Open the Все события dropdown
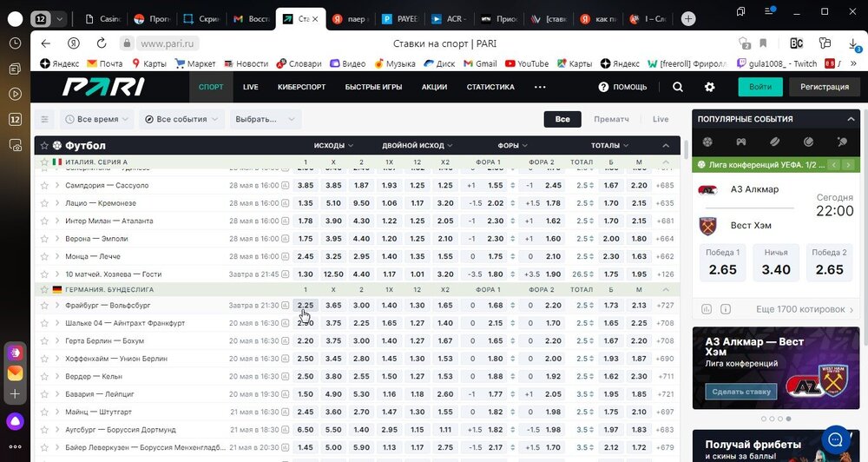The height and width of the screenshot is (462, 868). click(x=180, y=119)
